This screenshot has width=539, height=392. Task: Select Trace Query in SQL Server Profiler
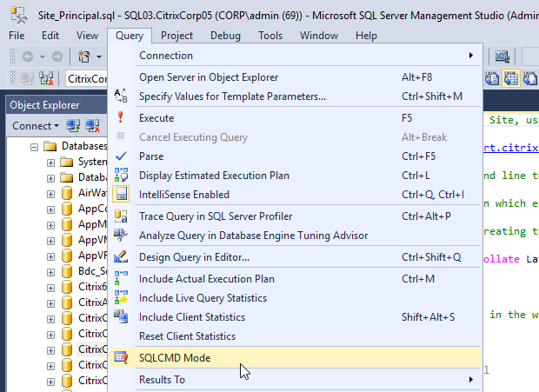pos(295,216)
